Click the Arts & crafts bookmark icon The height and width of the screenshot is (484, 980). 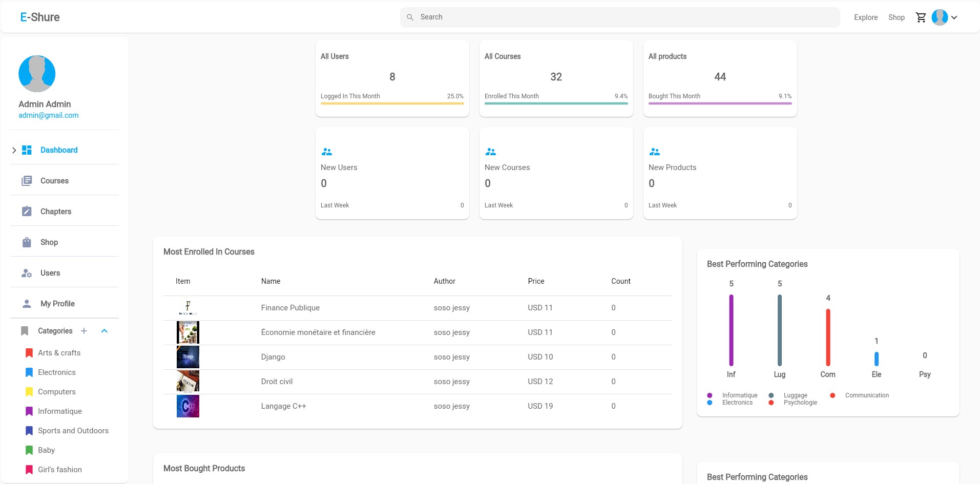29,353
